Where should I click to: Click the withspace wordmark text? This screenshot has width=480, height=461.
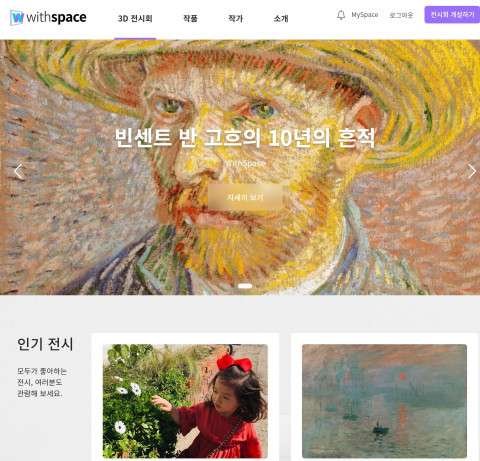click(x=56, y=17)
